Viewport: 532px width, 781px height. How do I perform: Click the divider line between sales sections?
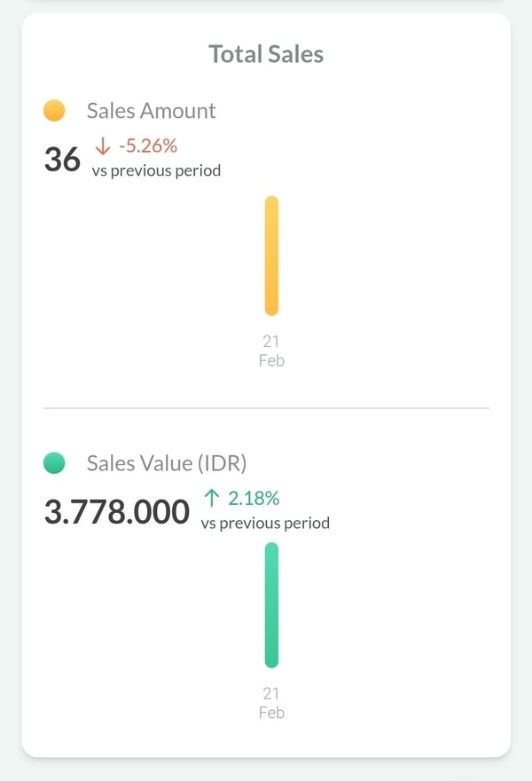[x=266, y=408]
